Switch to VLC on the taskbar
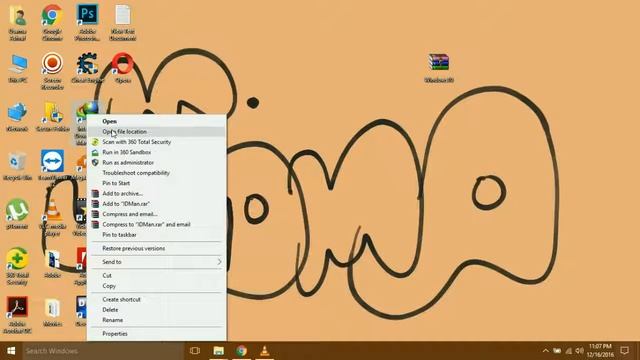The image size is (640, 360). pos(264,351)
